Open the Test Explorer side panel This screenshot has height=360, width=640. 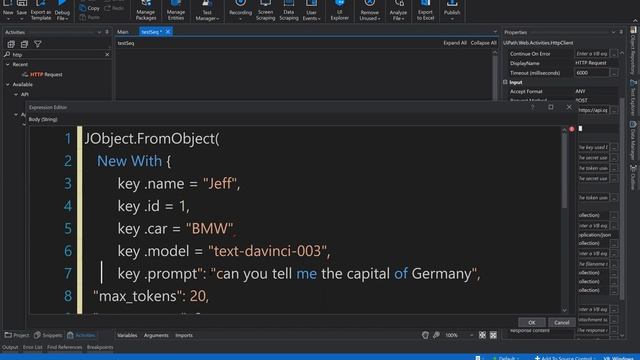click(633, 98)
